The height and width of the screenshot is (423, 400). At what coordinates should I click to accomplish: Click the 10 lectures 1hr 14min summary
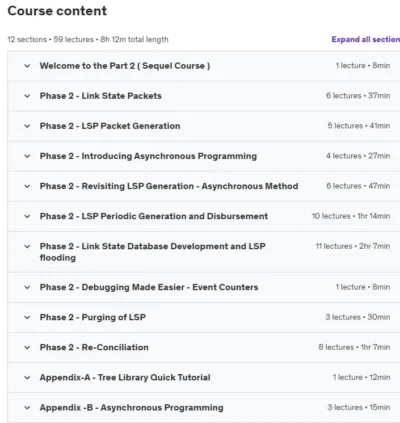[x=351, y=216]
